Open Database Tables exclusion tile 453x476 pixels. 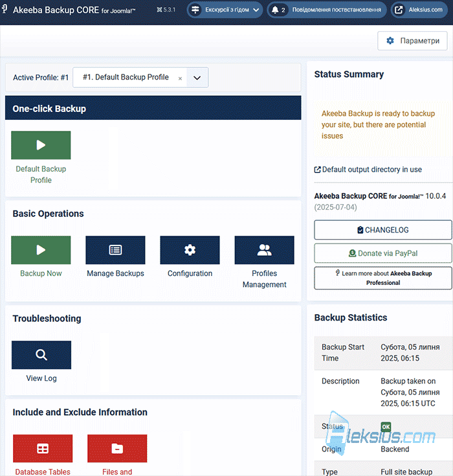click(43, 448)
